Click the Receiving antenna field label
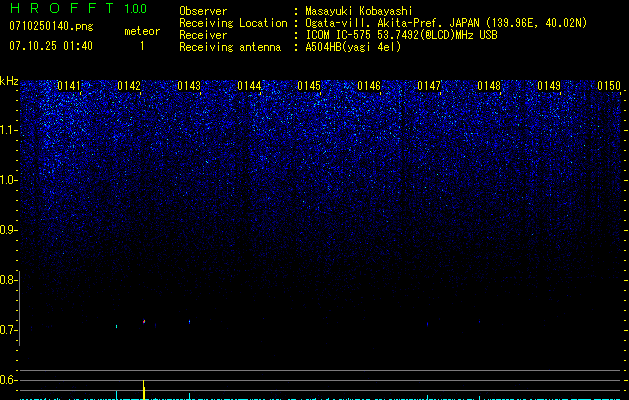The image size is (629, 400). pos(230,47)
